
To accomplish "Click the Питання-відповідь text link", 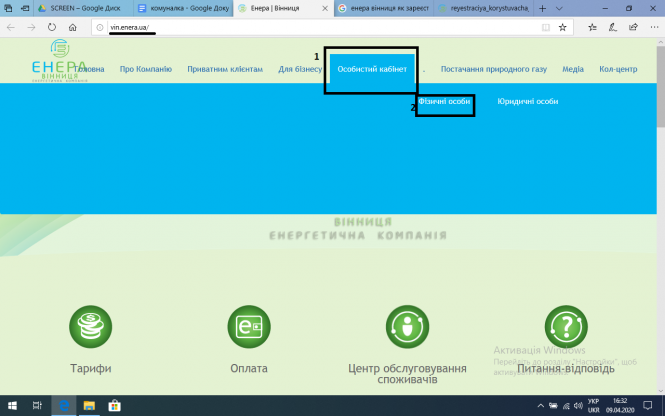I will click(x=566, y=369).
